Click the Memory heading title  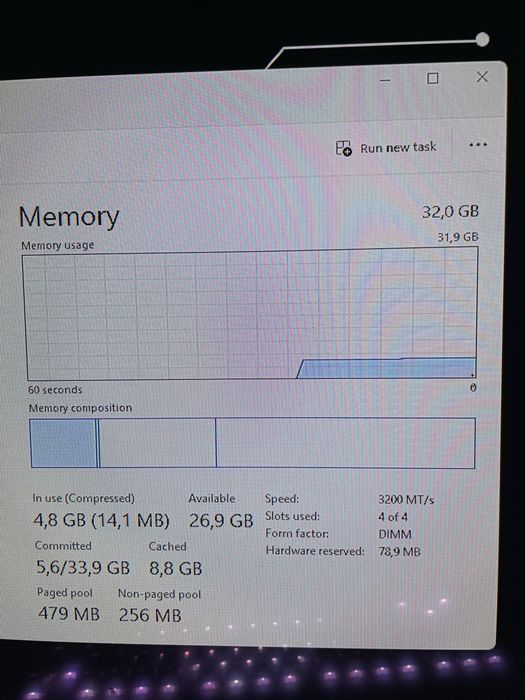(x=69, y=217)
